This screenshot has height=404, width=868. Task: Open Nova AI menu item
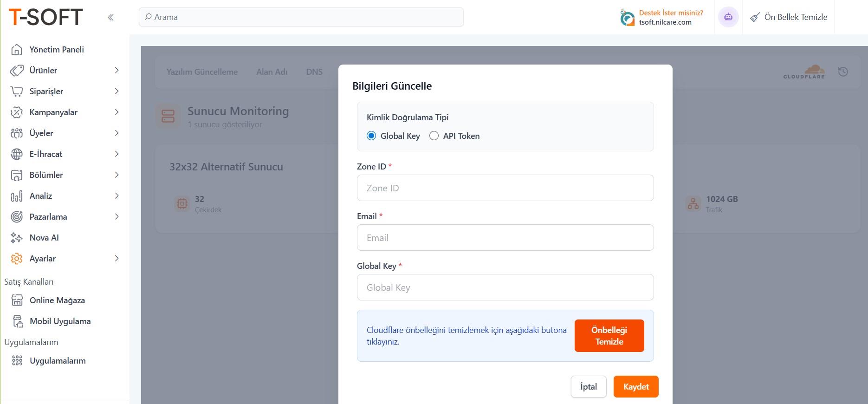pyautogui.click(x=44, y=238)
